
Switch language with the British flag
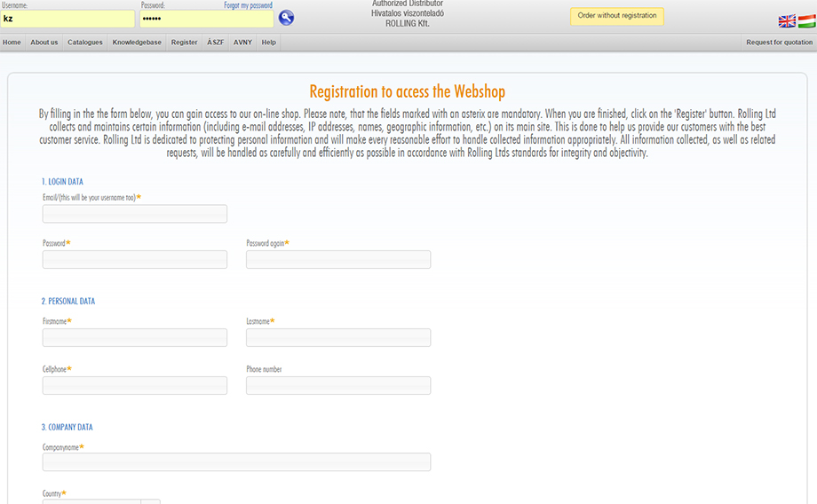coord(787,21)
